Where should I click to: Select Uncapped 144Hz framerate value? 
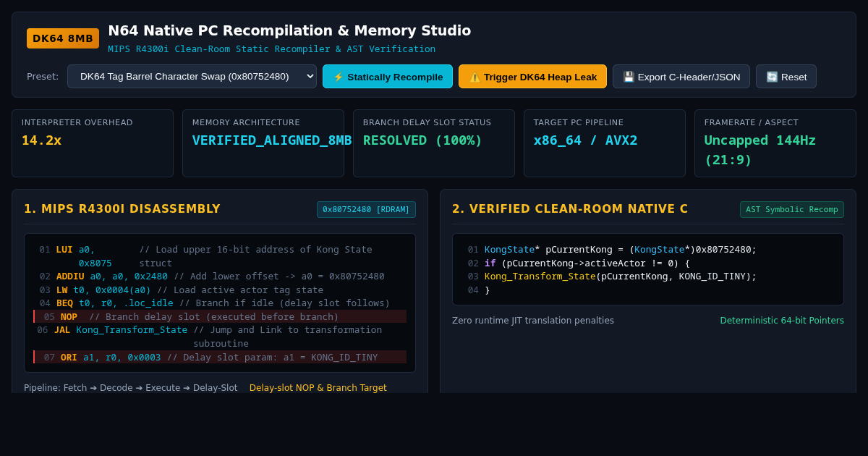[760, 150]
